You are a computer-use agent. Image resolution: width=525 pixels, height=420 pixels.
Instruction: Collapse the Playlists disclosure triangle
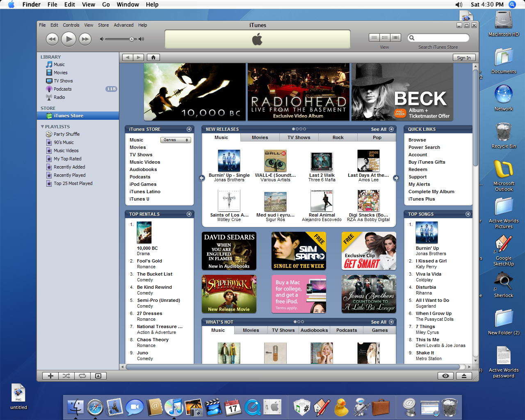(42, 127)
